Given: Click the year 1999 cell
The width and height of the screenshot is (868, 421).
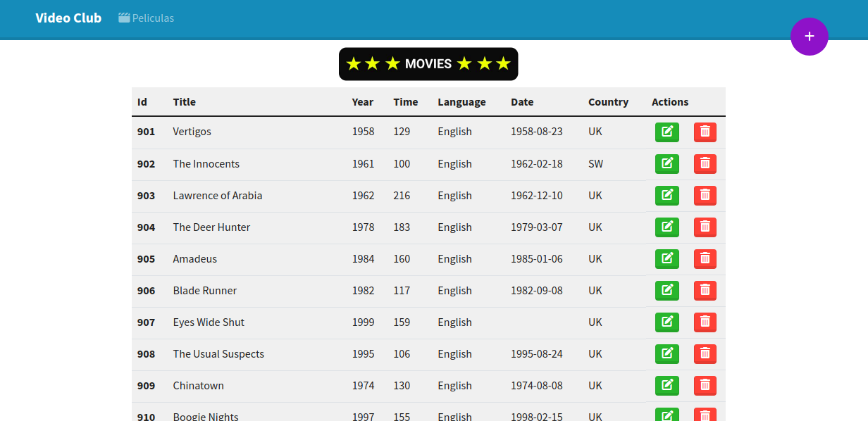Looking at the screenshot, I should click(x=364, y=322).
